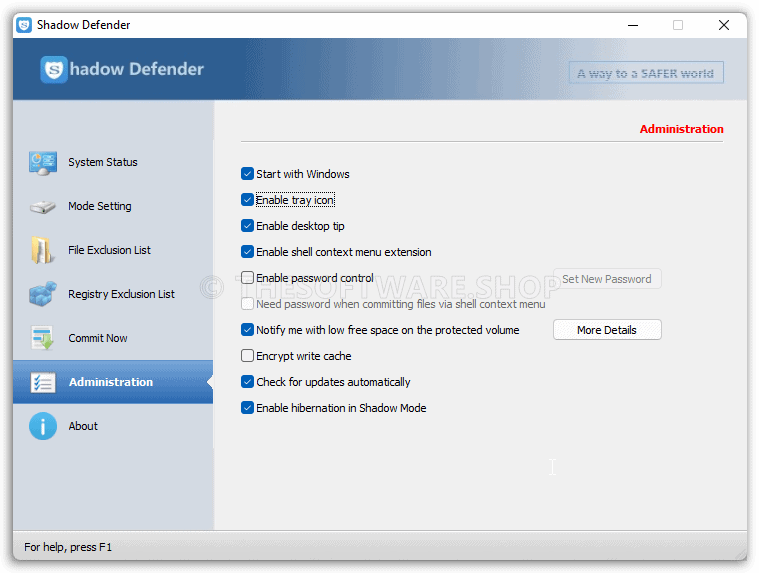Select the Administration sidebar entry
This screenshot has height=573, width=759.
(111, 382)
